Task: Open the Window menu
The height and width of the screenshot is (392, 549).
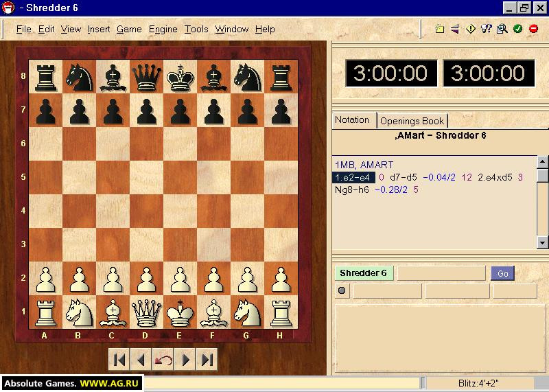Action: coord(232,29)
